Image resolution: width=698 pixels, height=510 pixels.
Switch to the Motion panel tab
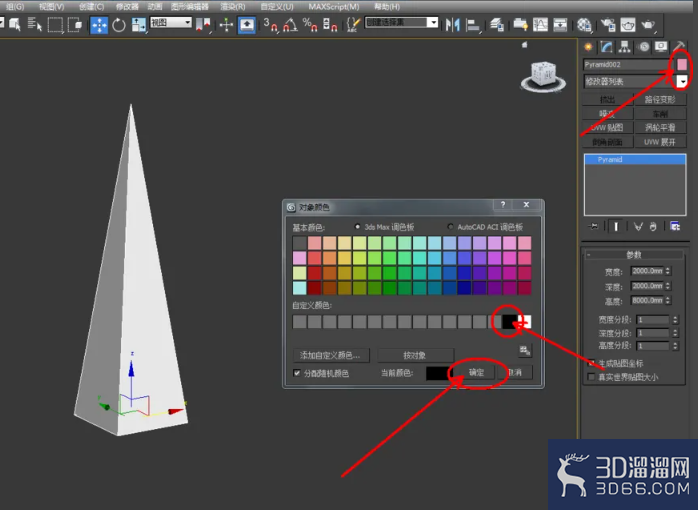tap(644, 47)
